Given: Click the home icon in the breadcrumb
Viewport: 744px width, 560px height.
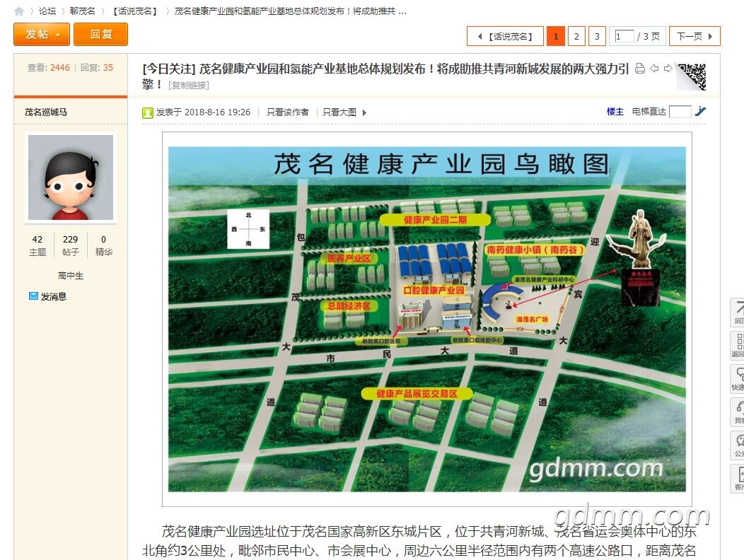Looking at the screenshot, I should (19, 11).
